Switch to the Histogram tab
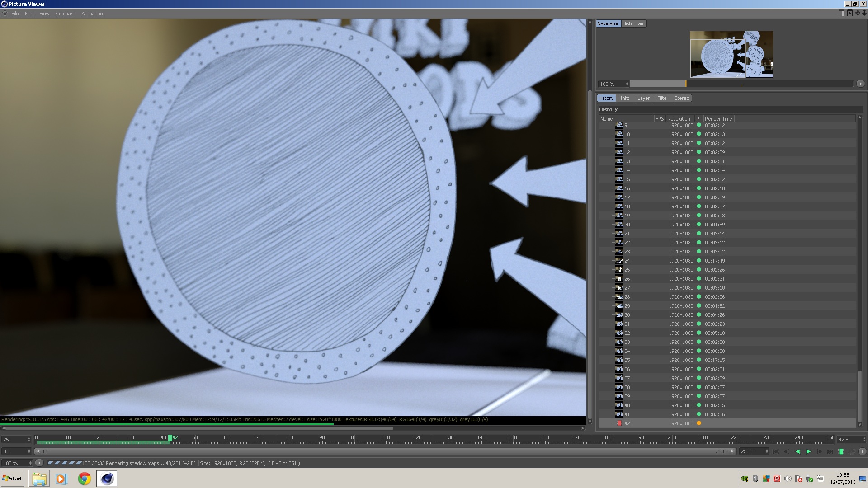This screenshot has width=868, height=488. [x=633, y=23]
